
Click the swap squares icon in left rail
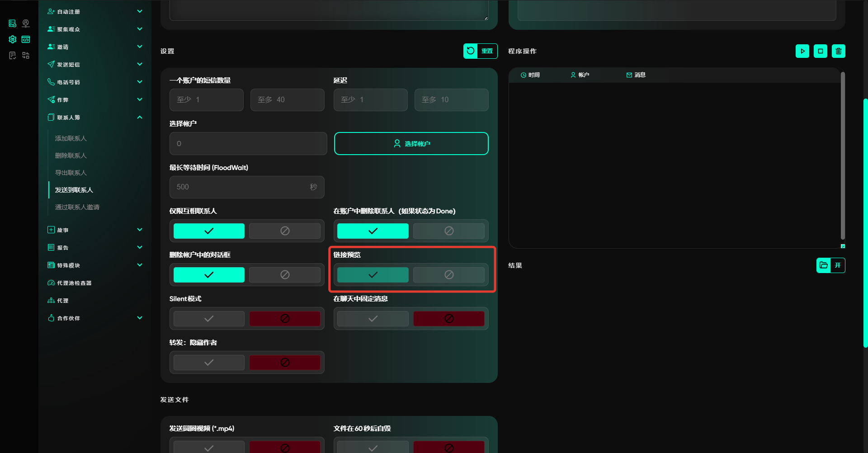click(26, 55)
